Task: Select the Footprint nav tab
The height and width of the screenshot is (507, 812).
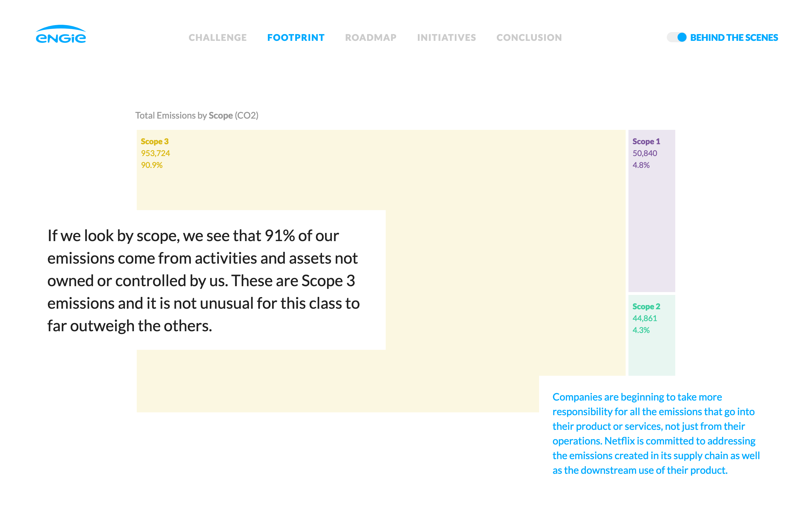Action: tap(295, 37)
